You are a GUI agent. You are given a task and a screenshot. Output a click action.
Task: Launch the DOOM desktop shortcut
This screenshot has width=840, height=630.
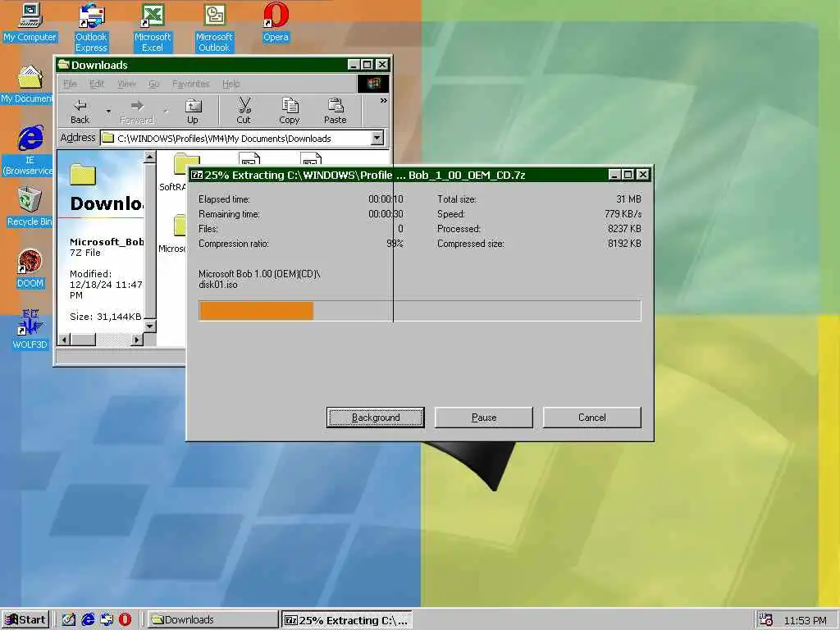[x=30, y=269]
